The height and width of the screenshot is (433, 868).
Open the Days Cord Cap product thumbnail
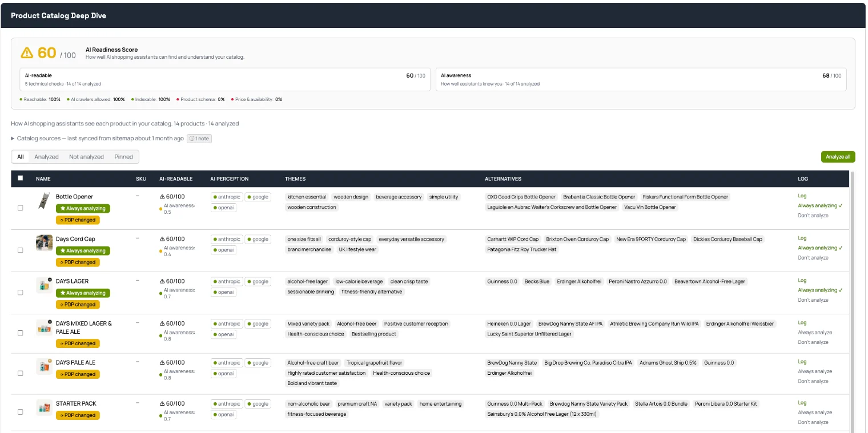pos(44,242)
